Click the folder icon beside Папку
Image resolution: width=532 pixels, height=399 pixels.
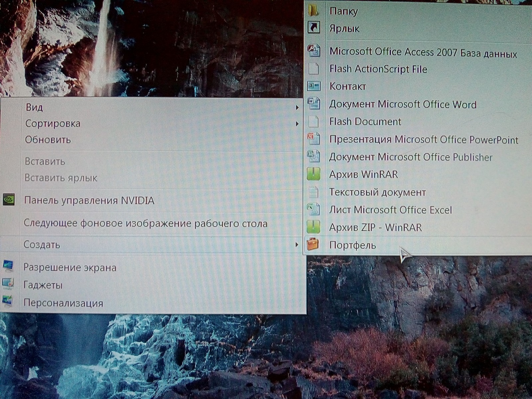click(x=313, y=10)
